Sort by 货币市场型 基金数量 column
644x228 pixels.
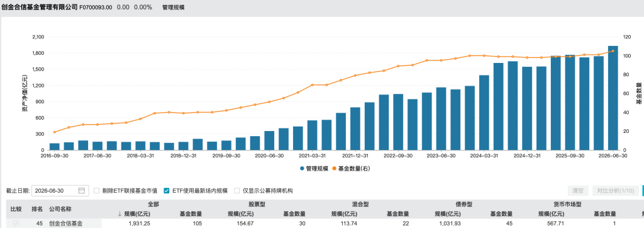point(605,214)
